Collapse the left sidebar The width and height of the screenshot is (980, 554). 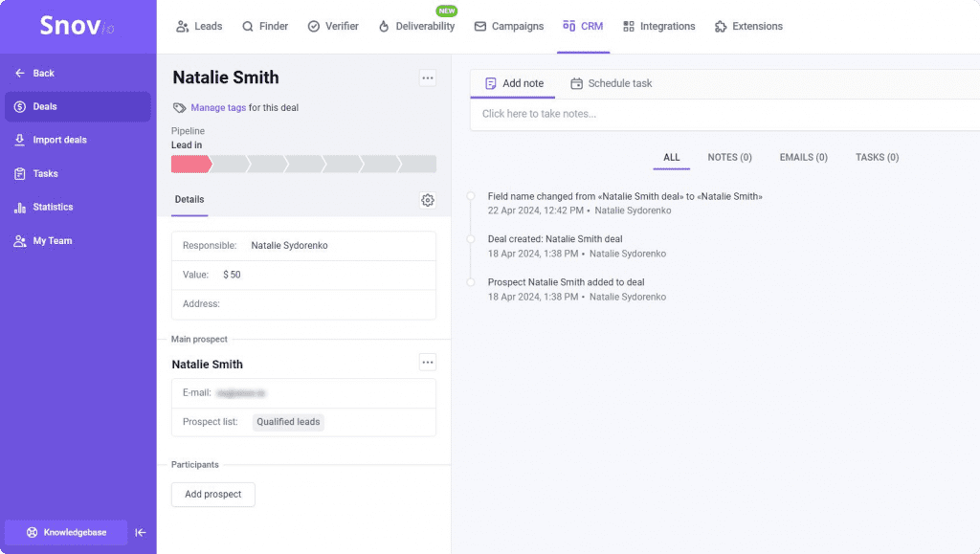[x=140, y=532]
